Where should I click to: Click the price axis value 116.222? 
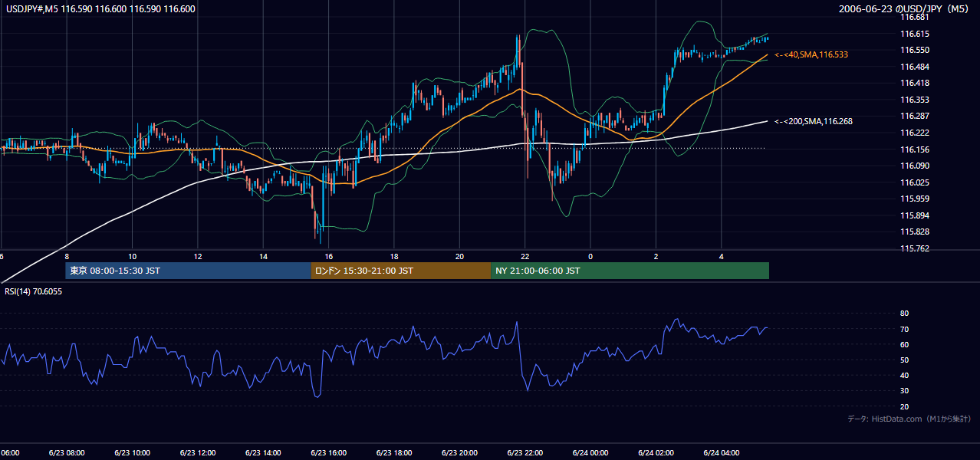pyautogui.click(x=914, y=133)
